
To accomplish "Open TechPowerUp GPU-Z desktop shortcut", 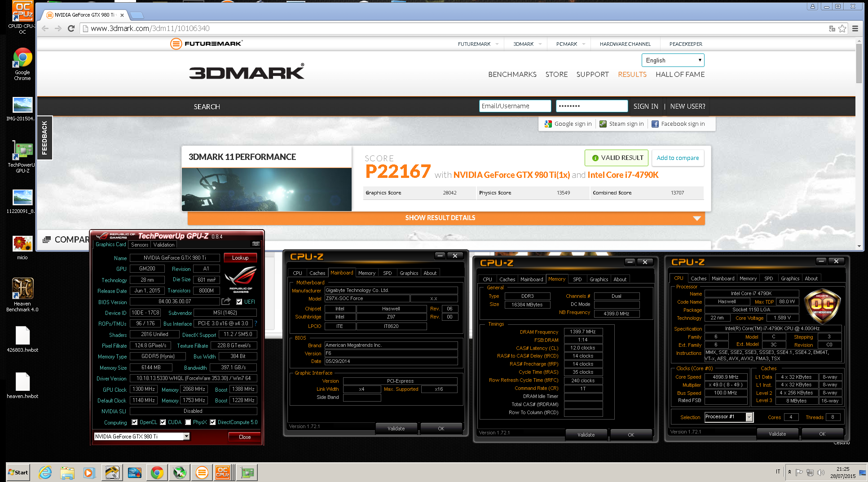I will click(x=22, y=156).
